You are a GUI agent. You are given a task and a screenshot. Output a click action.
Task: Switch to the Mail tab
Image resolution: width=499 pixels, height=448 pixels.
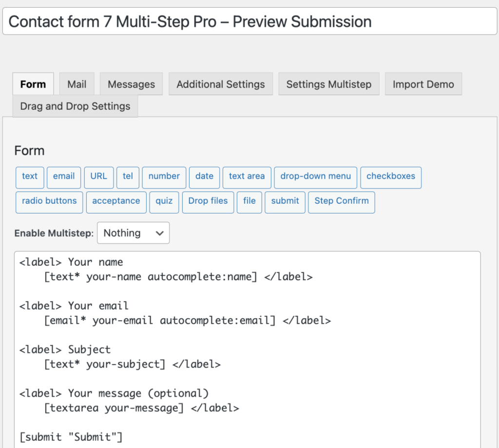point(77,84)
